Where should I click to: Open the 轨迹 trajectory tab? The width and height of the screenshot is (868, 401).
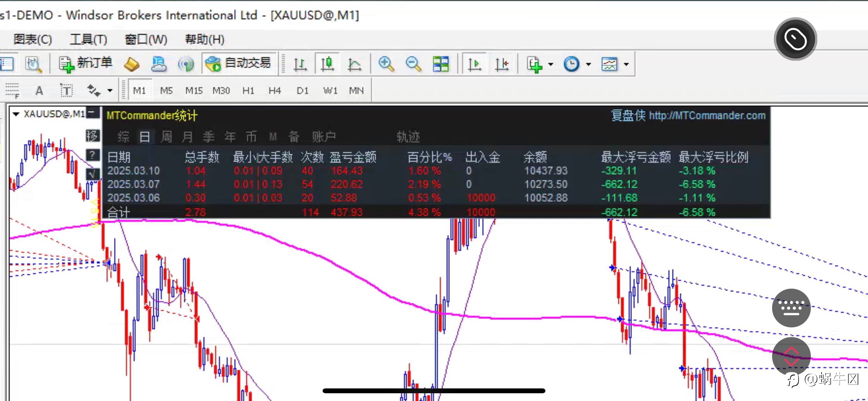tap(408, 137)
